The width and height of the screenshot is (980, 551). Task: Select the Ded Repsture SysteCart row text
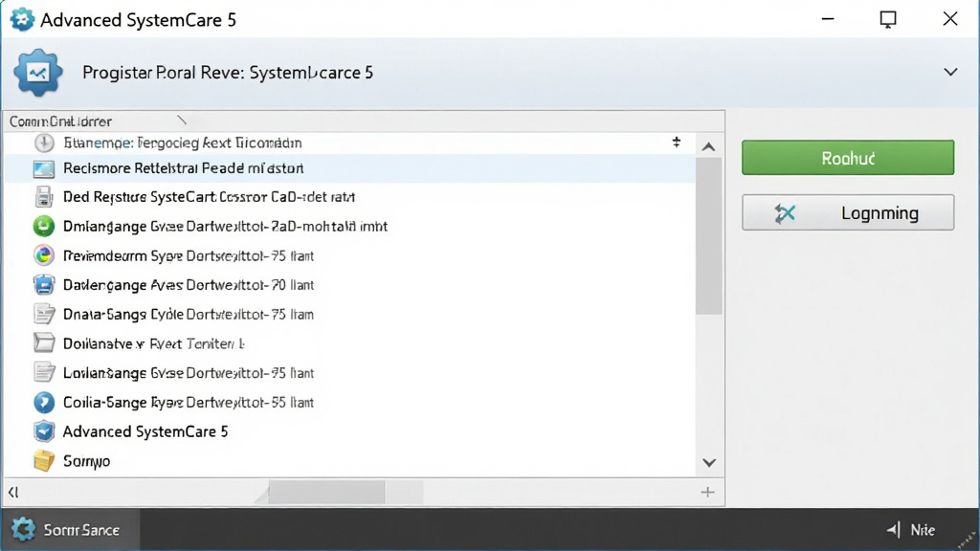(209, 197)
